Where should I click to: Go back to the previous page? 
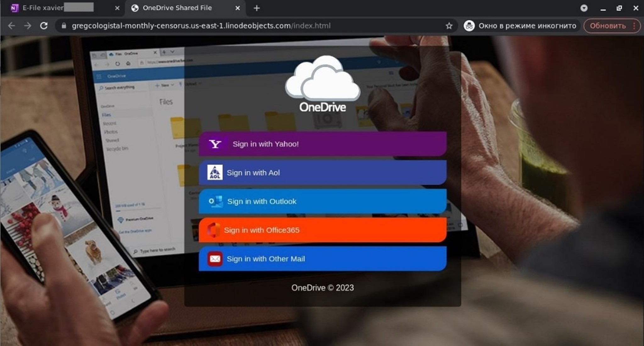[x=12, y=26]
